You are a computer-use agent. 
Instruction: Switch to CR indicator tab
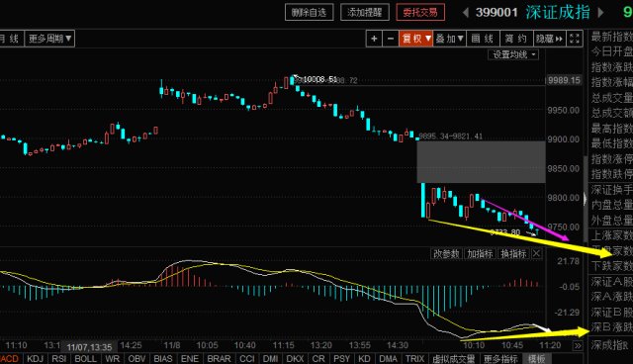click(x=318, y=359)
